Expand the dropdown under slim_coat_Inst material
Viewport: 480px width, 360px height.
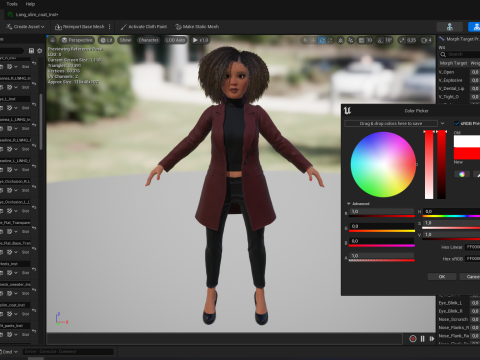pyautogui.click(x=16, y=314)
